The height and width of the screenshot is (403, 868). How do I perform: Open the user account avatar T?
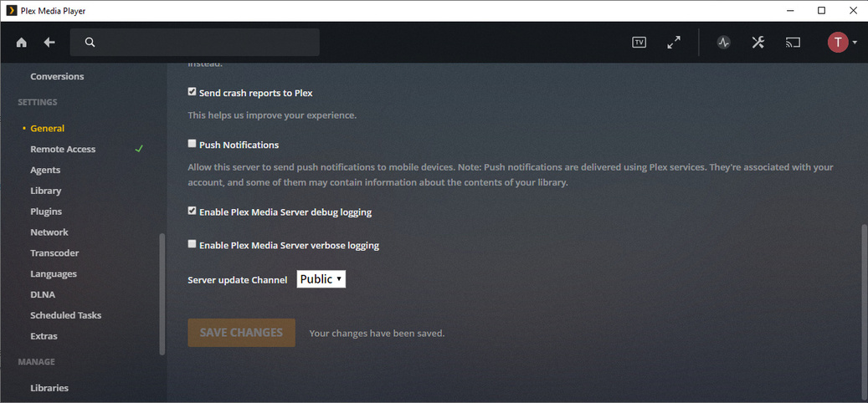coord(838,43)
